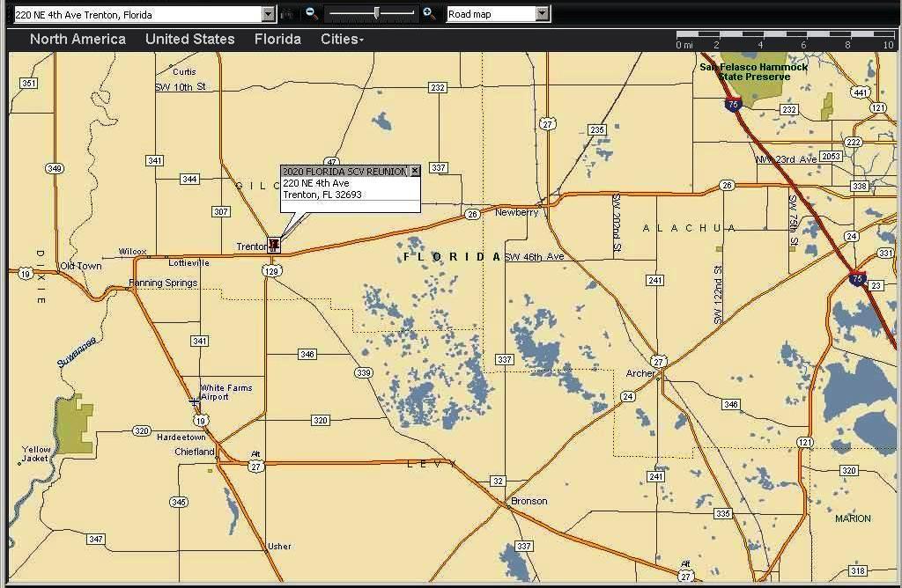
Task: Click the US 27 shield near Archer
Action: [658, 362]
